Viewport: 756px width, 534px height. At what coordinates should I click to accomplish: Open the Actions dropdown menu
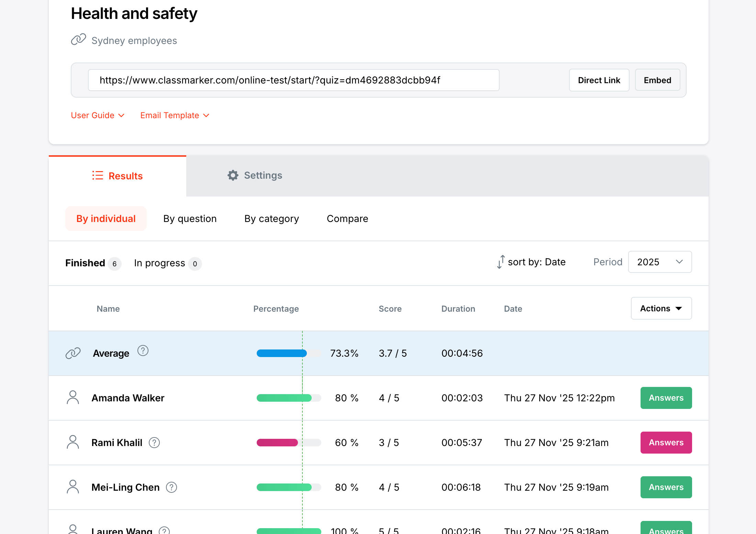point(661,308)
